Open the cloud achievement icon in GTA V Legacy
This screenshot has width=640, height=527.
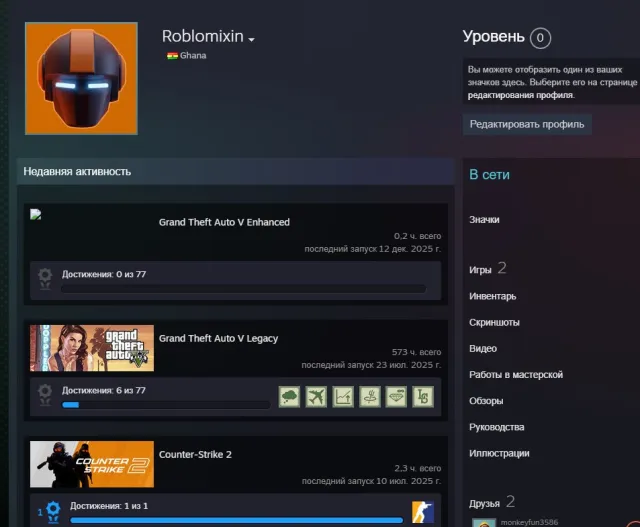point(289,397)
